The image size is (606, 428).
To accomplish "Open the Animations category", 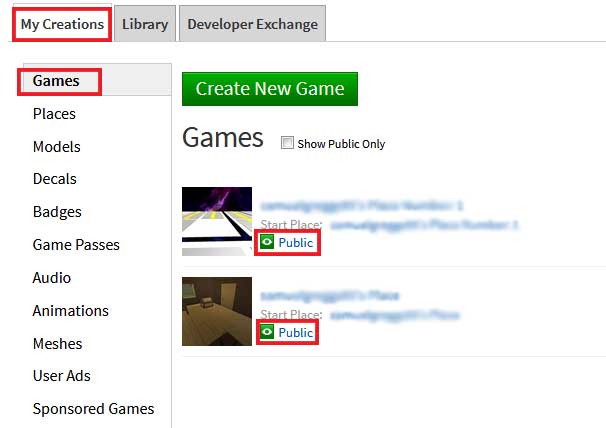I will coord(71,311).
